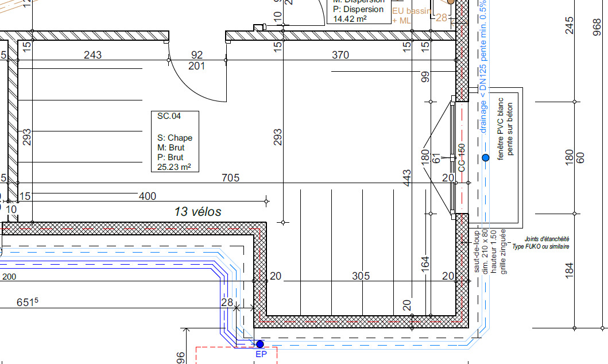
Task: Select the red 'CC 150' annotation
Action: pos(462,158)
